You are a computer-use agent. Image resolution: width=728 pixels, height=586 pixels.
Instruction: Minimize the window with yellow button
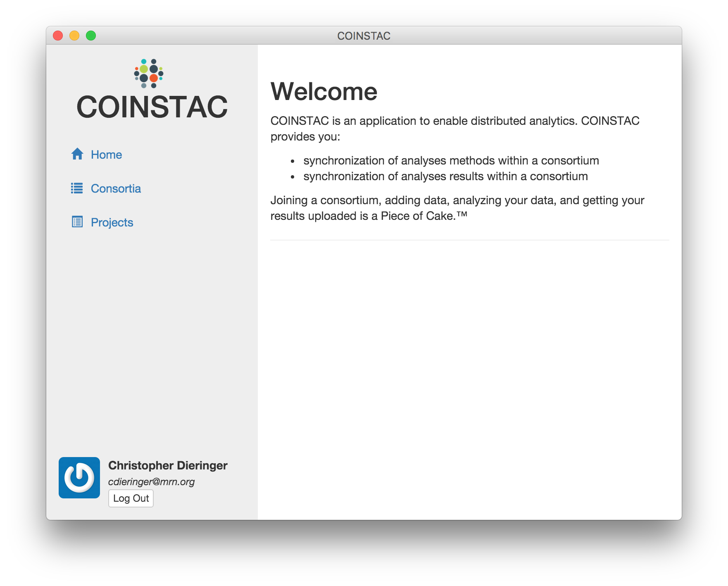(x=74, y=36)
